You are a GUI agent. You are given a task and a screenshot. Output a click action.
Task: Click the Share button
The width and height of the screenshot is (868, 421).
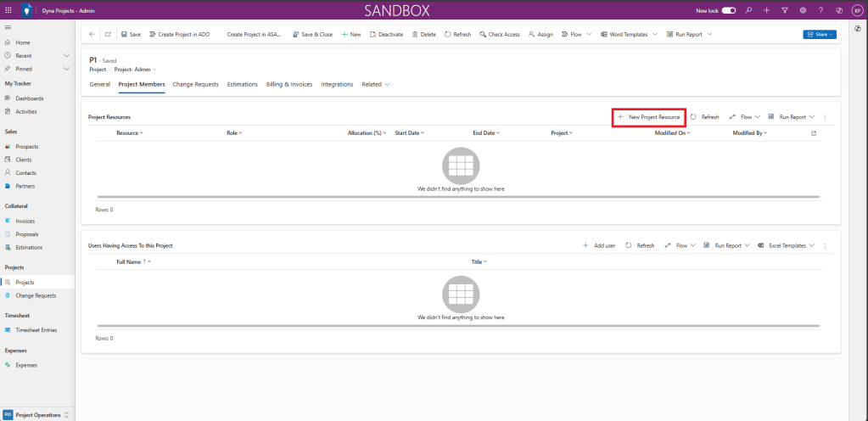pyautogui.click(x=820, y=34)
